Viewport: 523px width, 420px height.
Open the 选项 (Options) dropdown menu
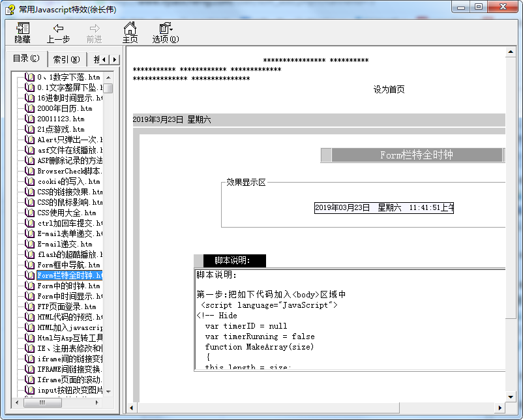[164, 32]
